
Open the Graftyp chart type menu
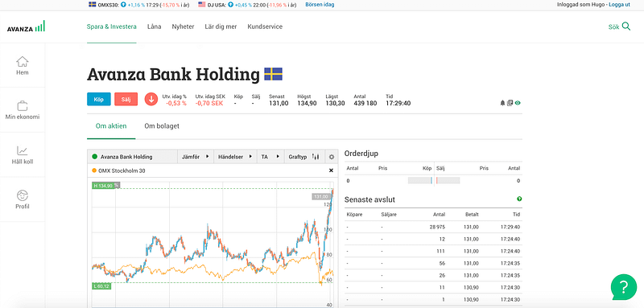304,157
